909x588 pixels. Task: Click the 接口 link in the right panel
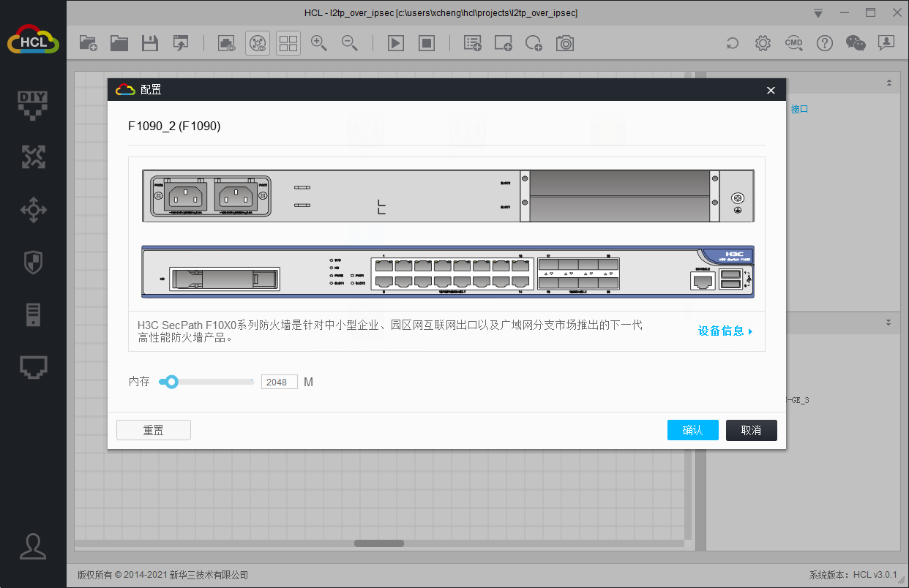pyautogui.click(x=799, y=109)
